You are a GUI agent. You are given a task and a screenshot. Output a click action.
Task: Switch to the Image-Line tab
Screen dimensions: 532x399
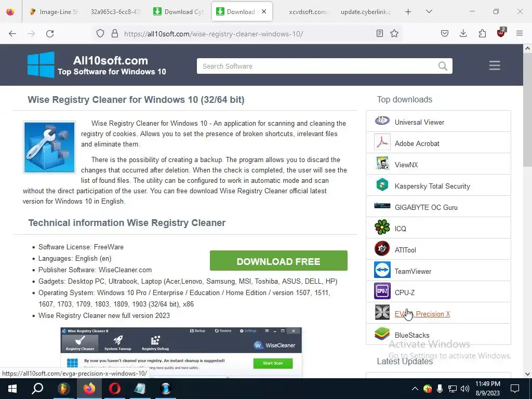pyautogui.click(x=54, y=12)
